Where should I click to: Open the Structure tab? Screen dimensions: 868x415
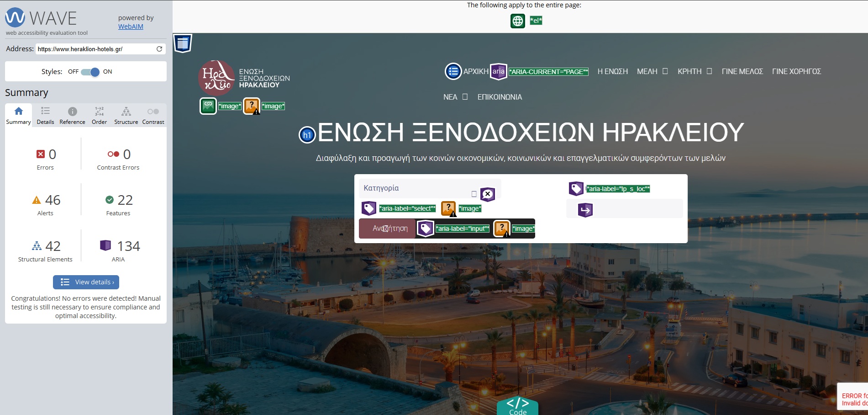(x=126, y=116)
